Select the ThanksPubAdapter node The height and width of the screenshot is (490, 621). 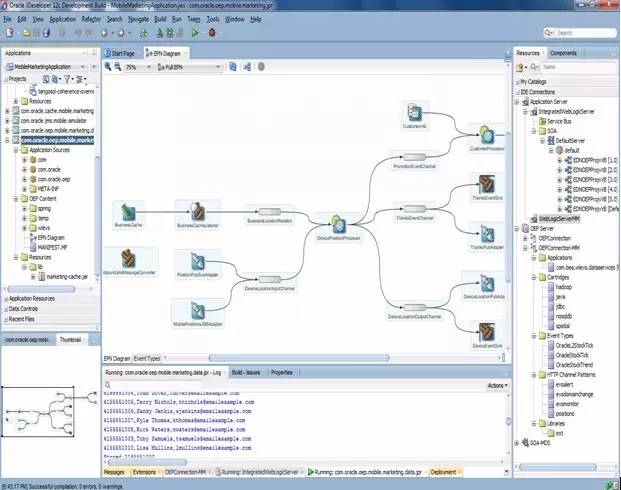[487, 236]
